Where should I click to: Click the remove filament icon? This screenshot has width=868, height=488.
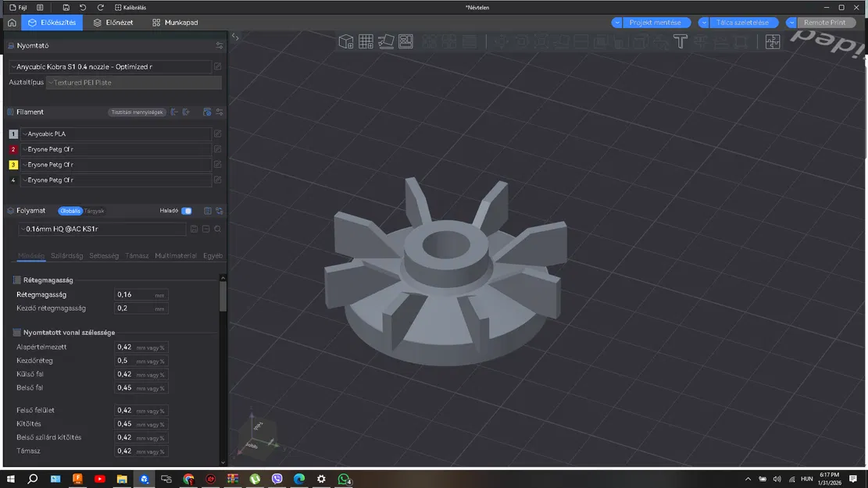[174, 112]
